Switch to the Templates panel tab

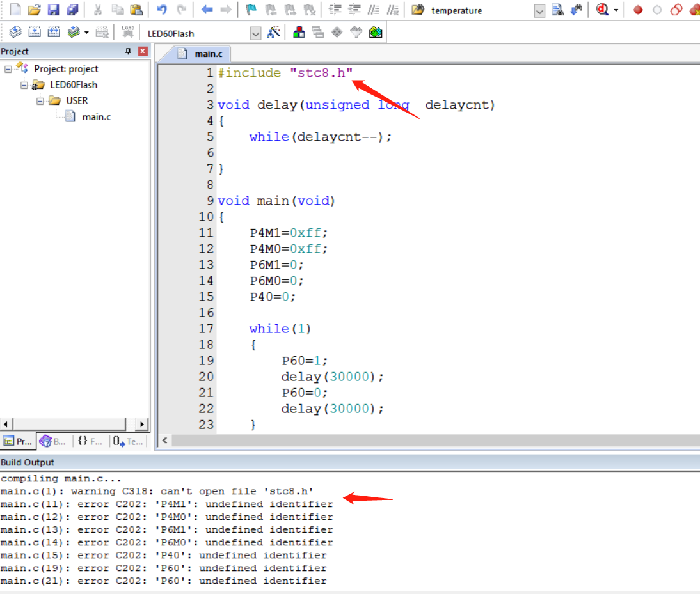pos(128,441)
